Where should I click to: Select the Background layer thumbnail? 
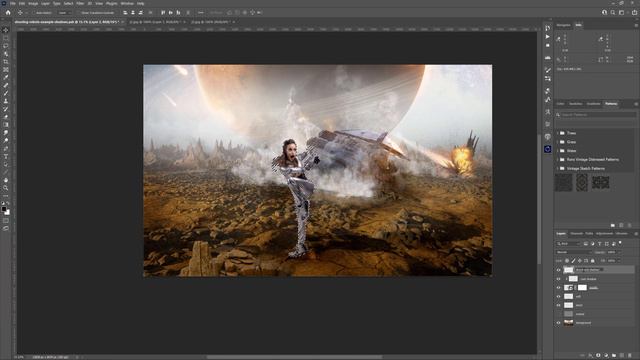tap(569, 323)
